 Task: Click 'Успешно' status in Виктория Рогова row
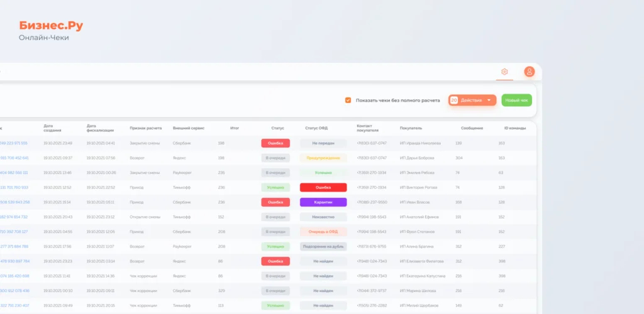click(275, 187)
